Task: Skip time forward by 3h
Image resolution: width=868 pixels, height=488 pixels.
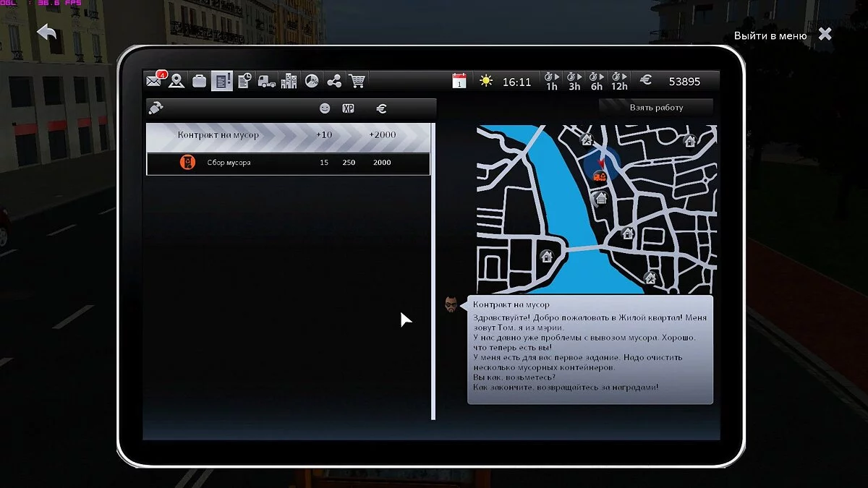Action: [x=574, y=81]
